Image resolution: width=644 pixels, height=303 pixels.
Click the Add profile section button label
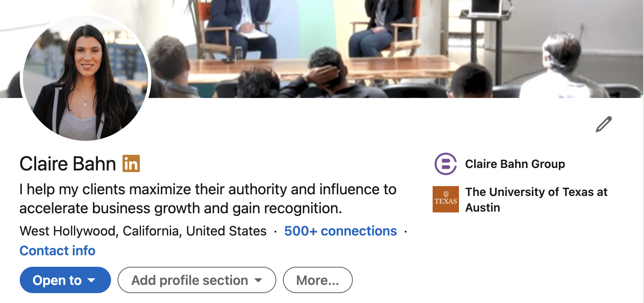190,280
